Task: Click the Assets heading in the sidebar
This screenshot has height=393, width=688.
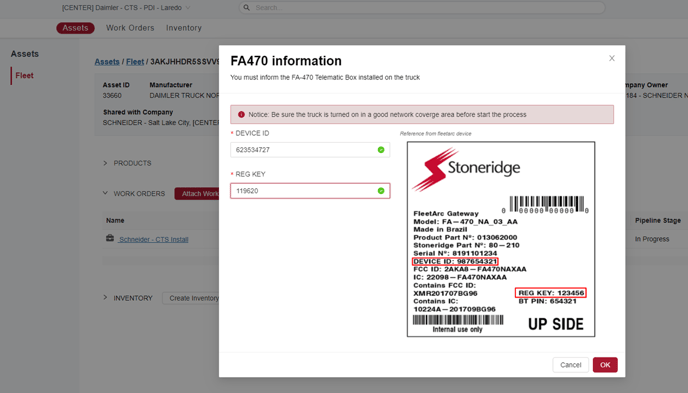Action: (x=25, y=54)
